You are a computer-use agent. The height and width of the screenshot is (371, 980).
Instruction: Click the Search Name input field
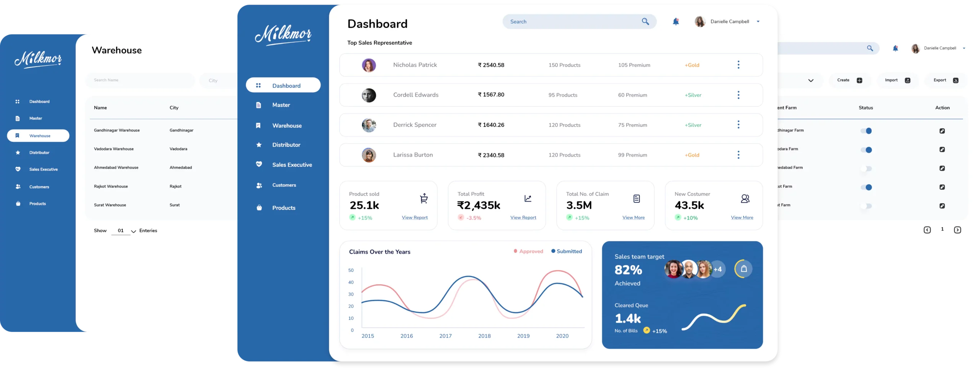coord(140,80)
